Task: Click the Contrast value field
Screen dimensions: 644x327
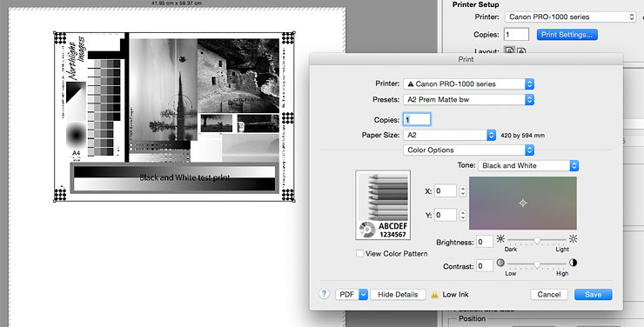Action: (484, 266)
